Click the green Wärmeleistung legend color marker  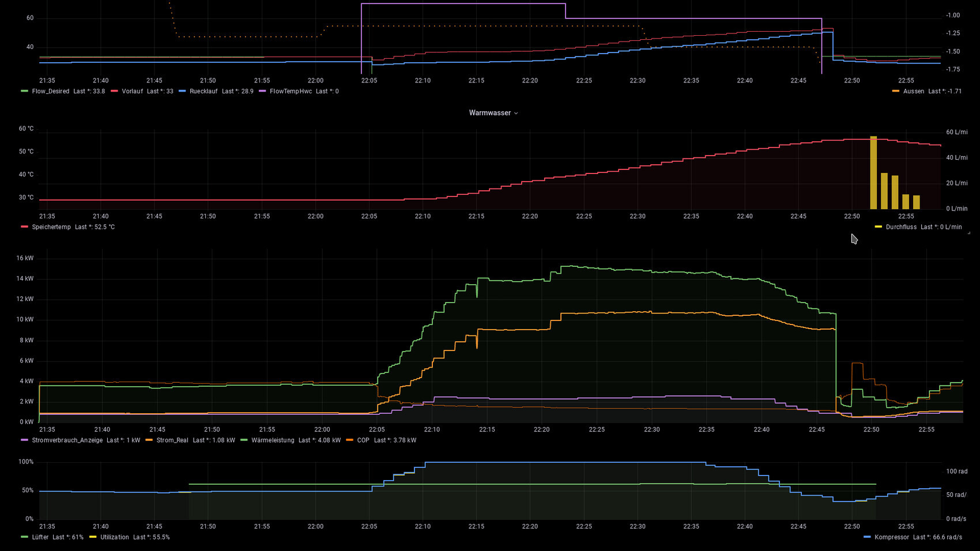click(x=244, y=440)
